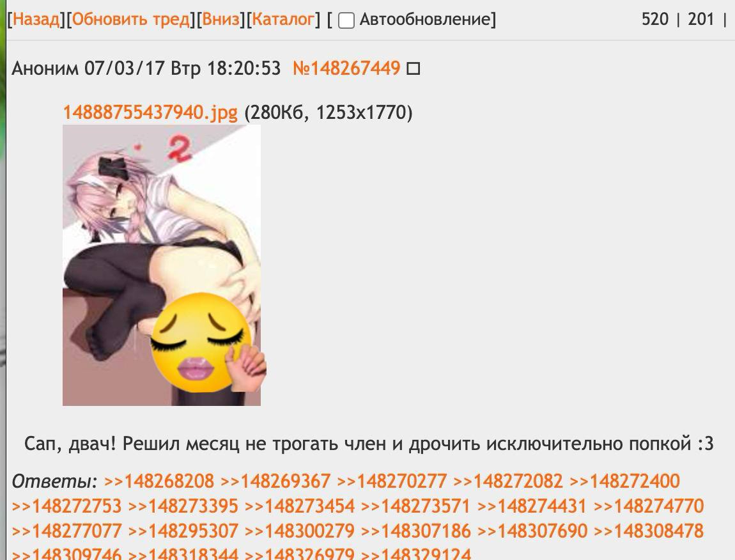This screenshot has height=560, width=735.
Task: Select reply link >>148277077
Action: pyautogui.click(x=66, y=531)
